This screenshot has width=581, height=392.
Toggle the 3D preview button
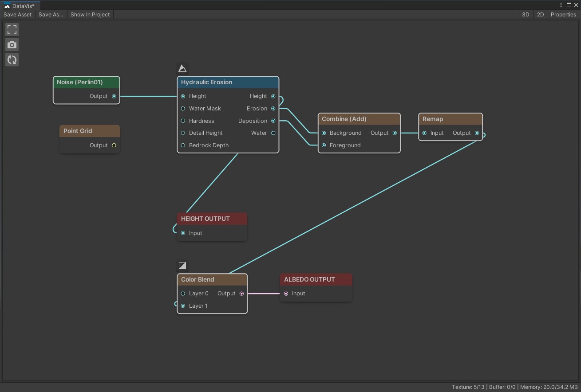point(526,15)
